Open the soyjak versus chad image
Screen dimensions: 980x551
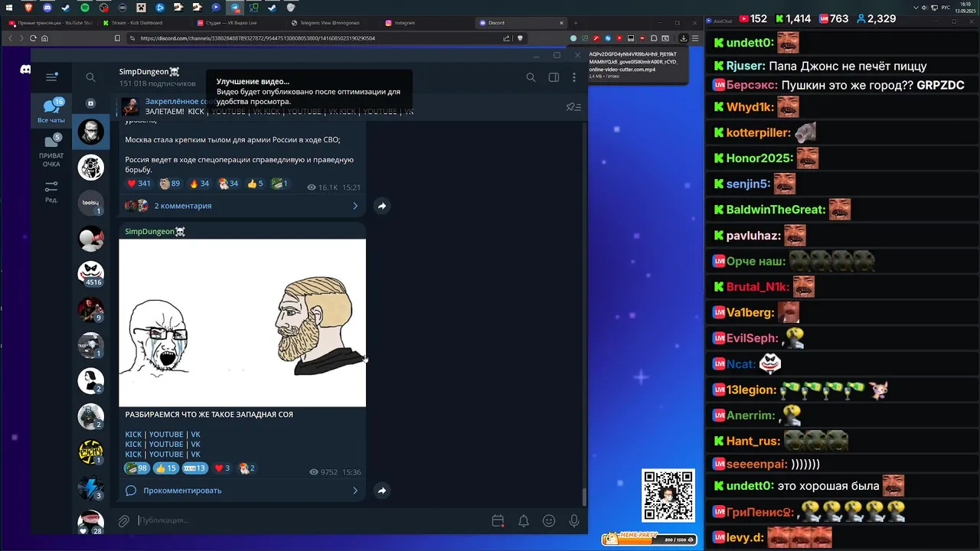pyautogui.click(x=243, y=323)
